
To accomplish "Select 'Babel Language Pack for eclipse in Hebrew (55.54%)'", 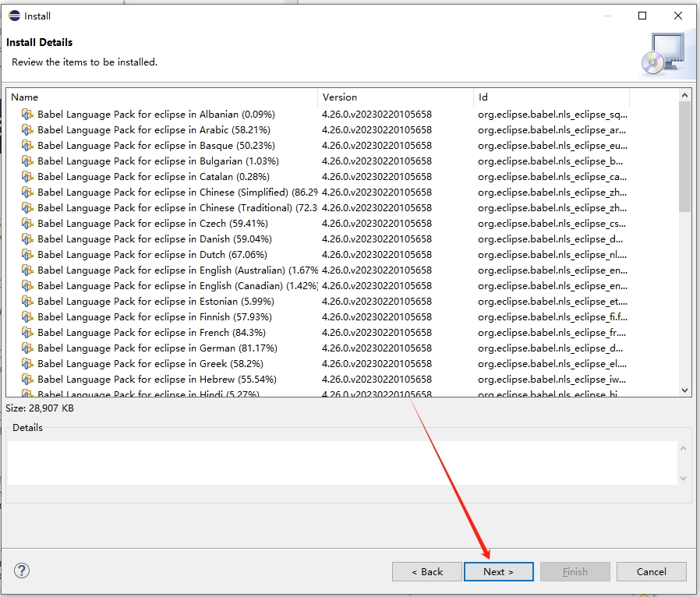I will (157, 380).
